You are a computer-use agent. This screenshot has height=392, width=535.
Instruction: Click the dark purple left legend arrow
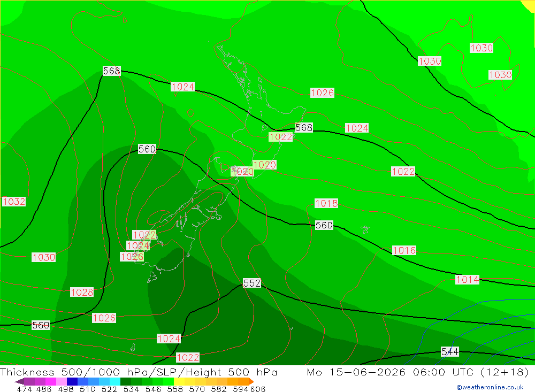tap(19, 381)
